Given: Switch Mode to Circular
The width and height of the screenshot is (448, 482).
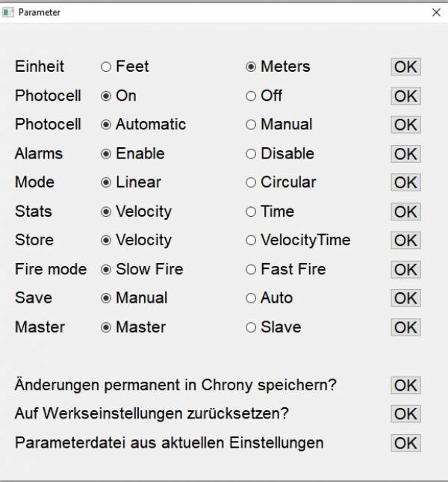Looking at the screenshot, I should point(251,182).
